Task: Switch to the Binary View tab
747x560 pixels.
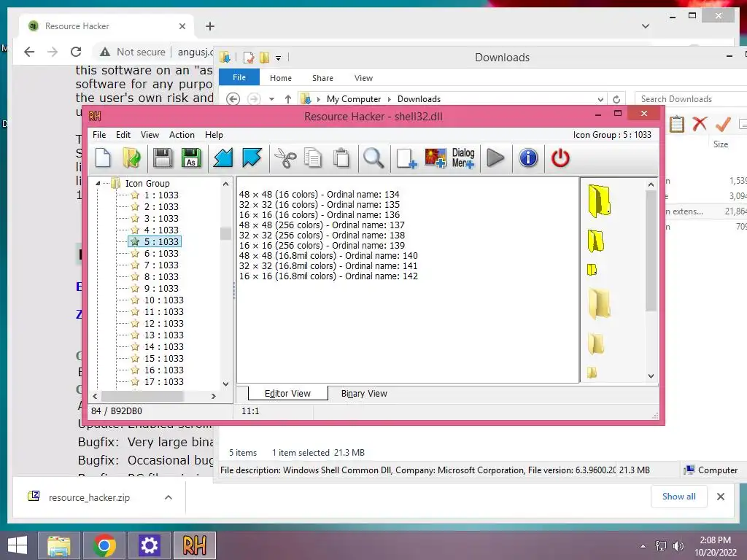Action: (x=364, y=393)
